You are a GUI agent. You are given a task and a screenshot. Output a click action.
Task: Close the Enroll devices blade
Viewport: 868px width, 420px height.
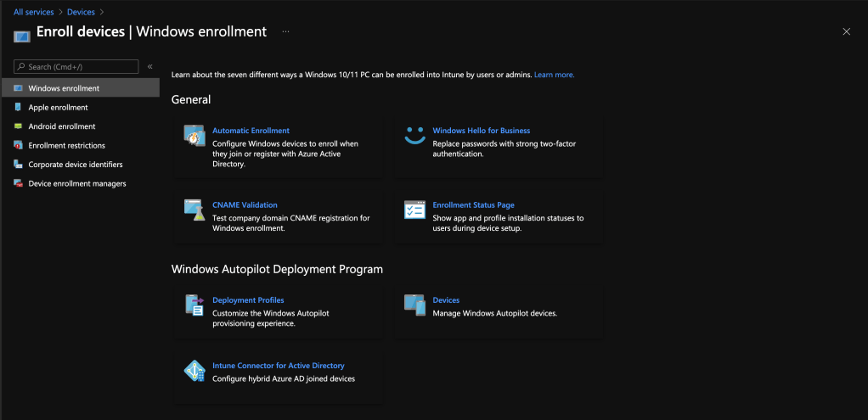pos(846,31)
